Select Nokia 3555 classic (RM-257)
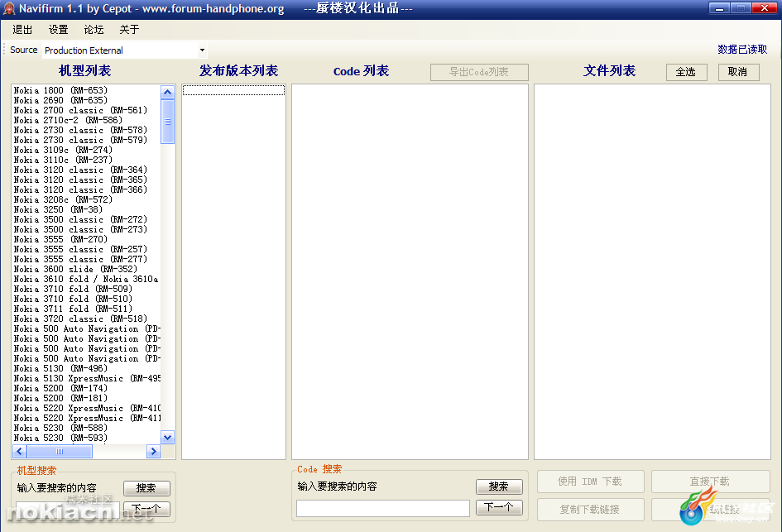Screen dimensions: 782x532 [81, 249]
